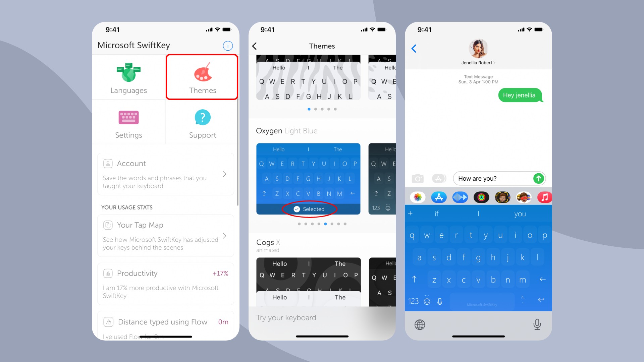Tap the emoji key on SwiftKey keyboard
Image resolution: width=644 pixels, height=362 pixels.
427,301
